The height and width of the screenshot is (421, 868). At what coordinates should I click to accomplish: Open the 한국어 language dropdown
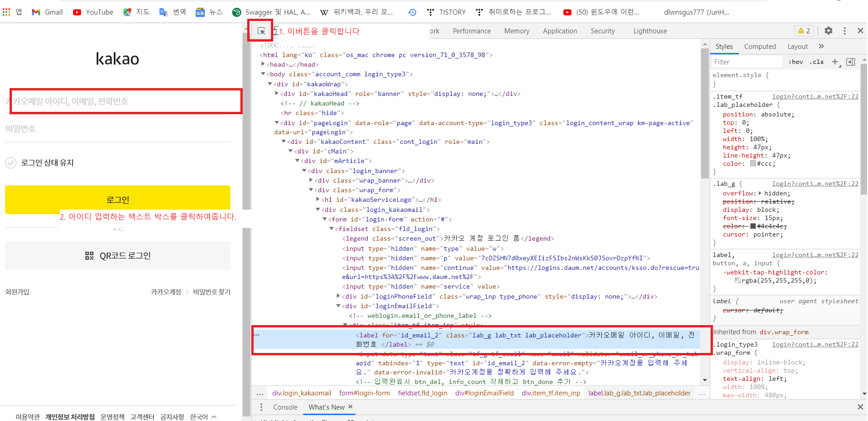203,416
